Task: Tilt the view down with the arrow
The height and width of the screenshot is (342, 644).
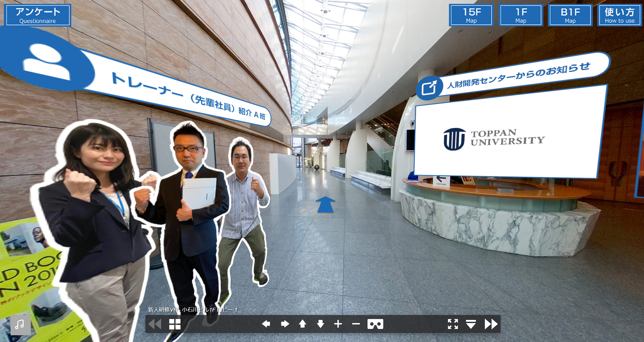Action: (x=320, y=324)
